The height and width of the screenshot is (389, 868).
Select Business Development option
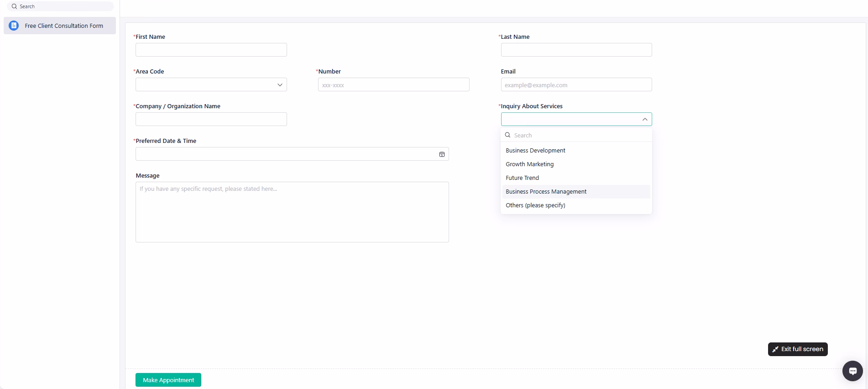pos(535,151)
